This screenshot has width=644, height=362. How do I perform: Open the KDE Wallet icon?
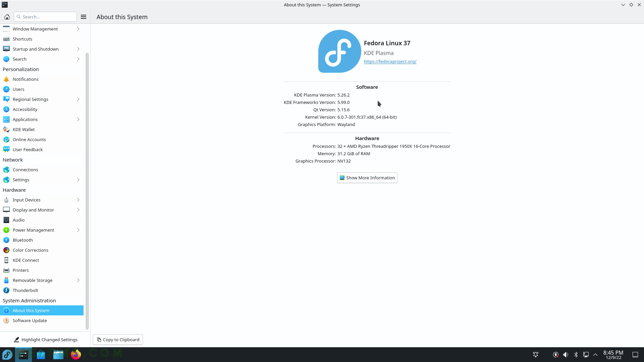[x=6, y=129]
